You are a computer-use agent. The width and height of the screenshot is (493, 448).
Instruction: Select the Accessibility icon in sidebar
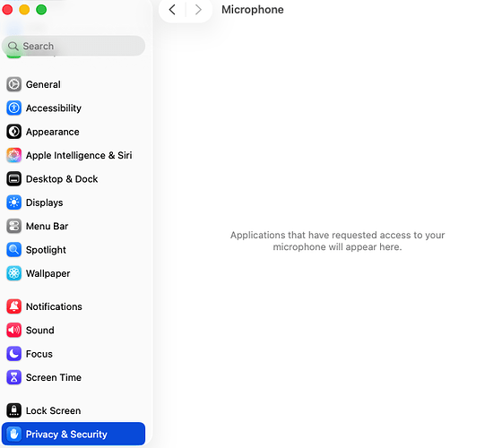pos(13,108)
